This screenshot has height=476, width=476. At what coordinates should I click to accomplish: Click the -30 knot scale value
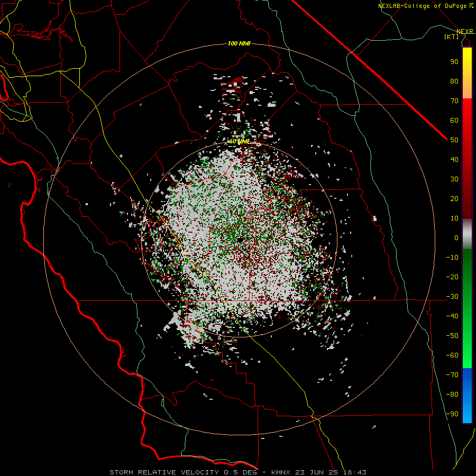(452, 297)
